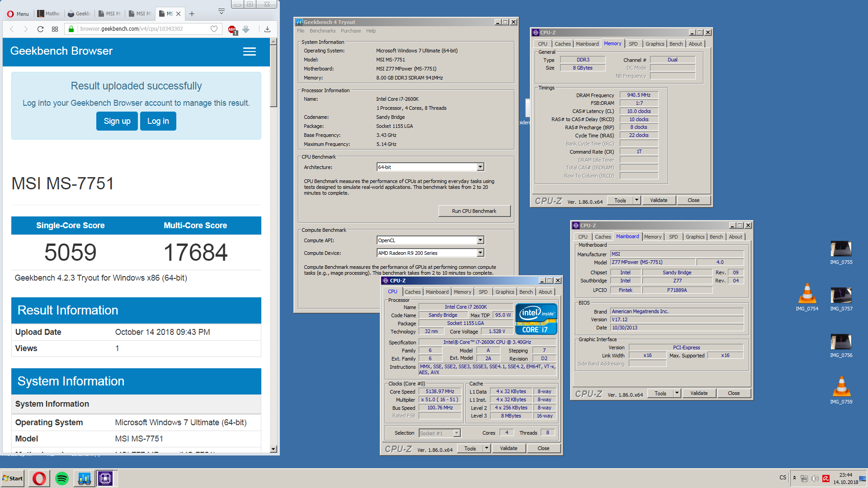868x488 pixels.
Task: Expand the Compute API OpenCL dropdown
Action: click(x=480, y=240)
